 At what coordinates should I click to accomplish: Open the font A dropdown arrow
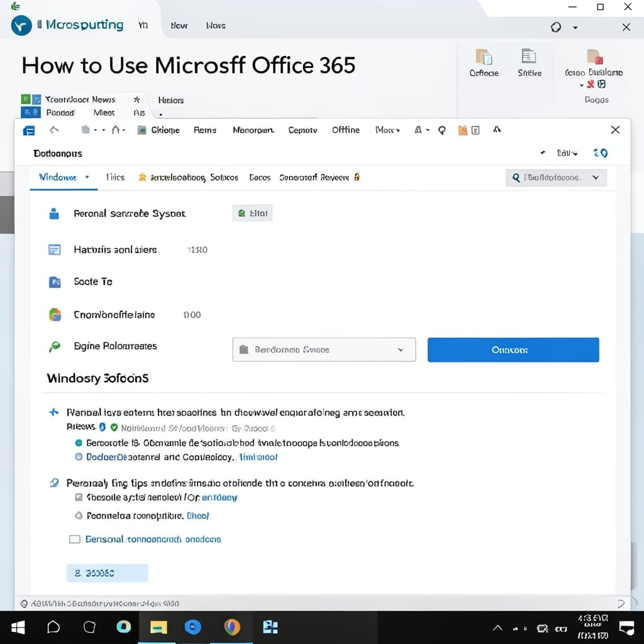click(x=428, y=130)
